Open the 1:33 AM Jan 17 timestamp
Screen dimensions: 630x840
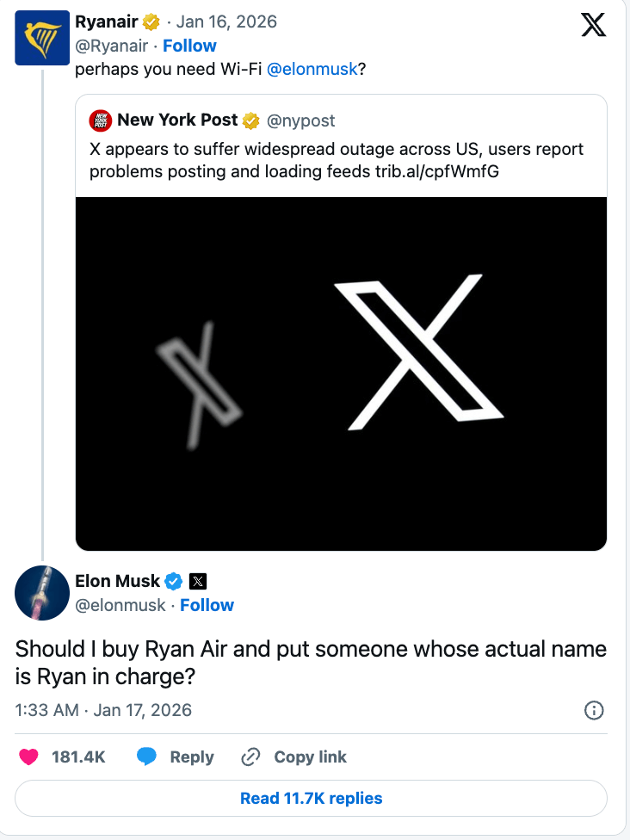pos(103,710)
